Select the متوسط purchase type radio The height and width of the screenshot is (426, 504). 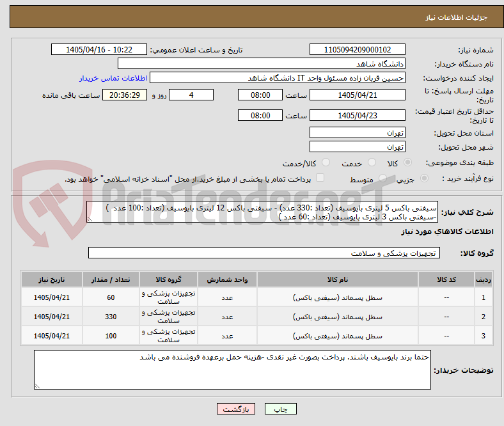tap(382, 178)
